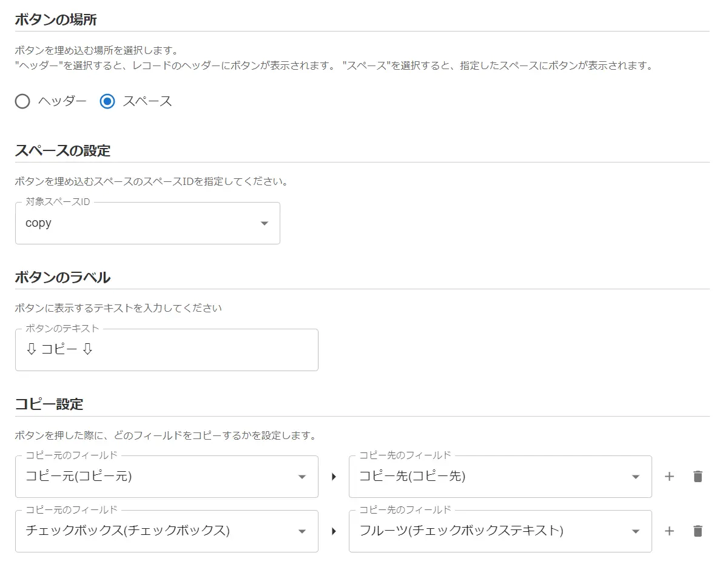Click the caret arrow of the コピー先(コピー先) dropdown
728x564 pixels.
click(x=636, y=477)
